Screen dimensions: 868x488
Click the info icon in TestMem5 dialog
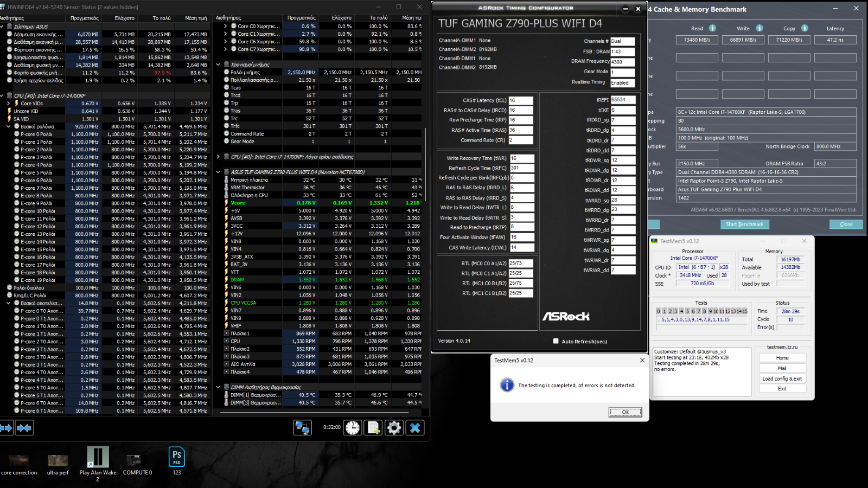pos(507,385)
